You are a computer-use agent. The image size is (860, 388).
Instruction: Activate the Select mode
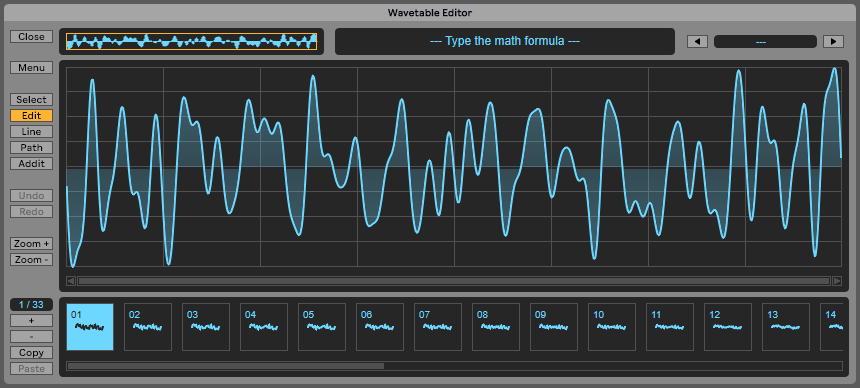pos(31,100)
